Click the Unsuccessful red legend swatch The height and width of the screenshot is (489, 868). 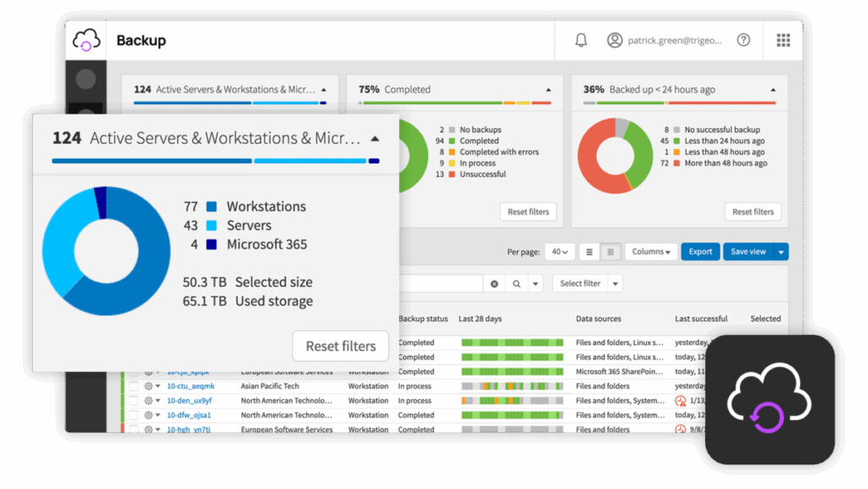point(452,175)
